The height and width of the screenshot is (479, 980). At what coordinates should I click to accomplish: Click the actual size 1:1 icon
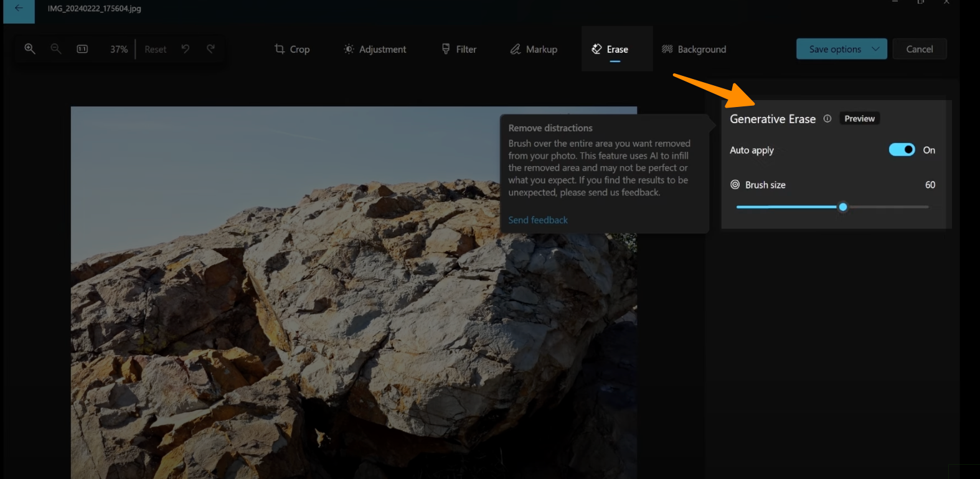(82, 49)
